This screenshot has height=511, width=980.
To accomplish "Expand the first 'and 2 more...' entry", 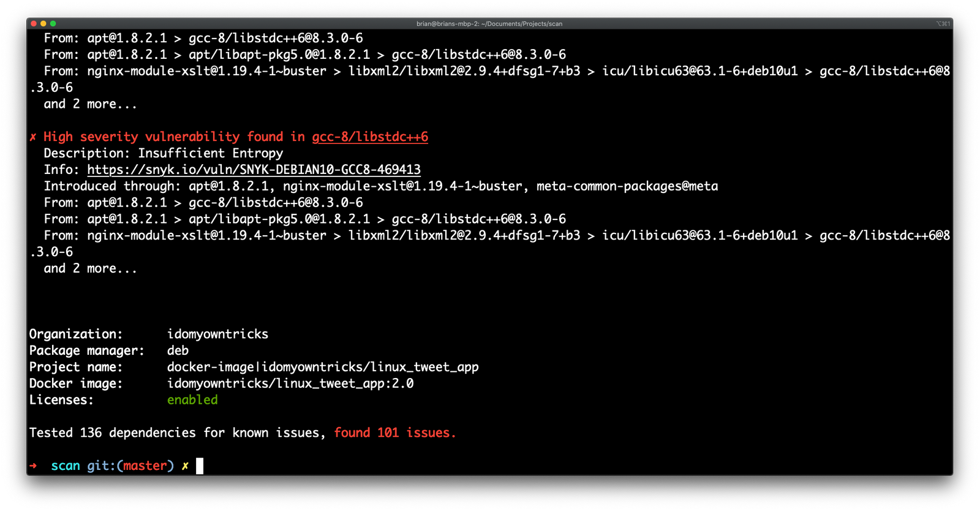I will (89, 104).
